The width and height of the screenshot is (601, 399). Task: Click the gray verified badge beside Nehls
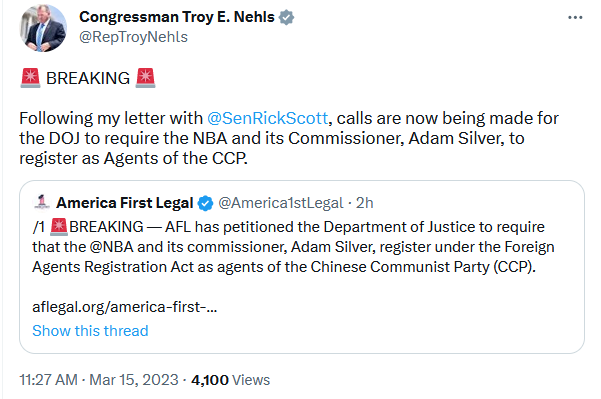(286, 17)
